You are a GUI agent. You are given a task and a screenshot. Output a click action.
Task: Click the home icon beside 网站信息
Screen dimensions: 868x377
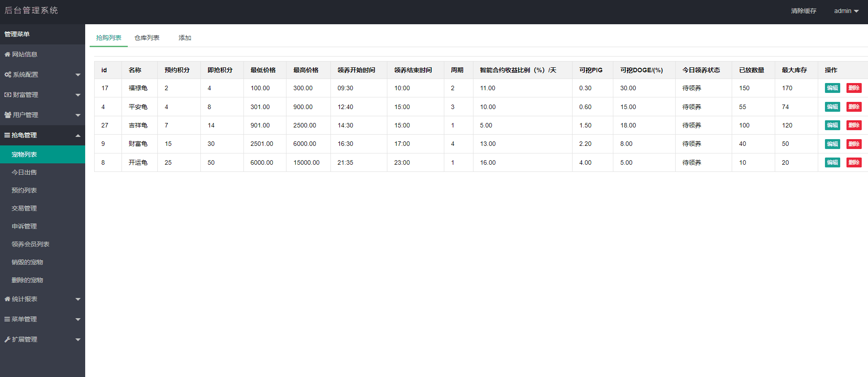click(7, 54)
